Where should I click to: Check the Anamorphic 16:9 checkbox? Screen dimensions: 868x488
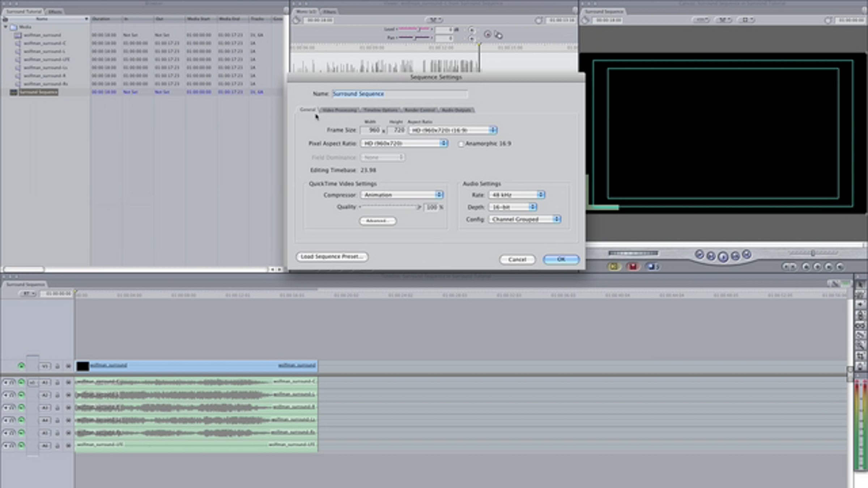point(461,144)
